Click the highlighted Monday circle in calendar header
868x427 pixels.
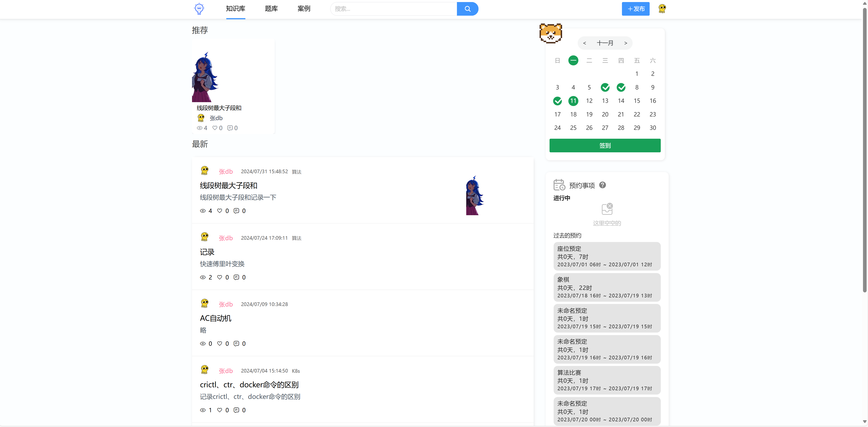tap(573, 60)
